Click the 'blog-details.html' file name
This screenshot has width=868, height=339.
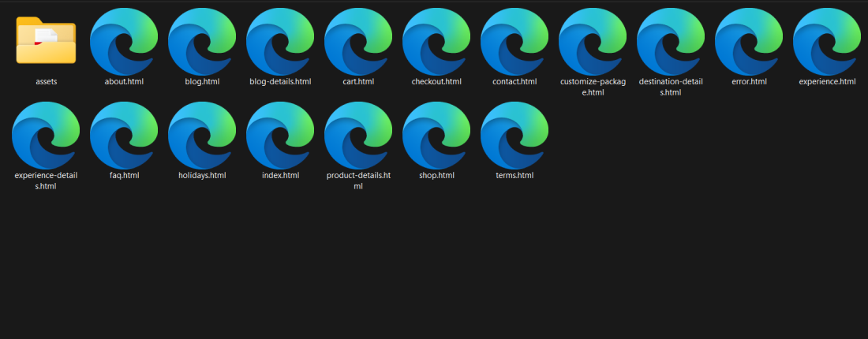280,82
